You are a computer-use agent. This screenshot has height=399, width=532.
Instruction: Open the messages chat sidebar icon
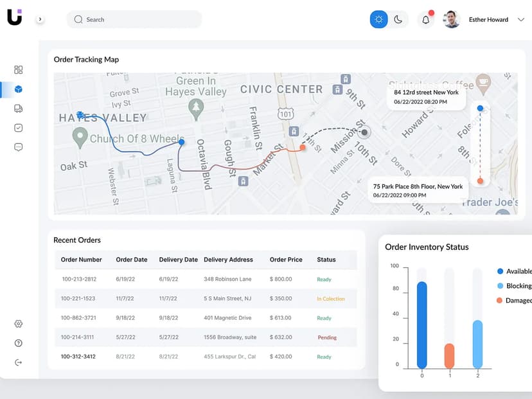click(x=19, y=147)
